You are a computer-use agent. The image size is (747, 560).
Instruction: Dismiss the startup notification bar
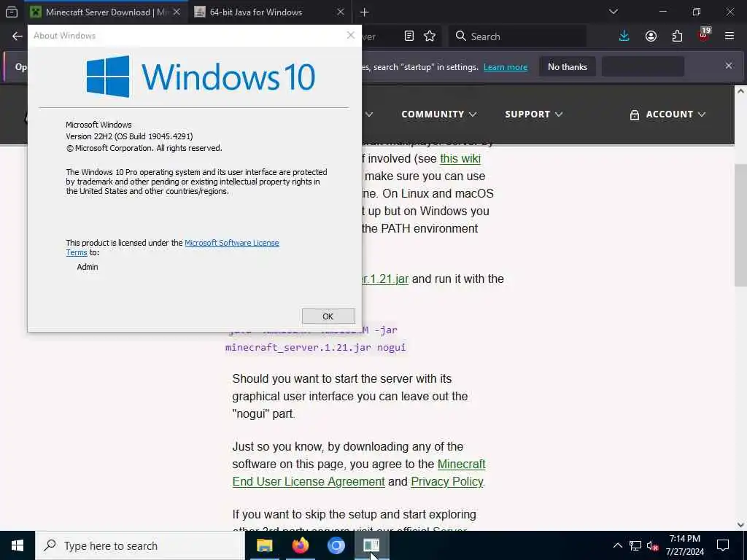point(729,66)
